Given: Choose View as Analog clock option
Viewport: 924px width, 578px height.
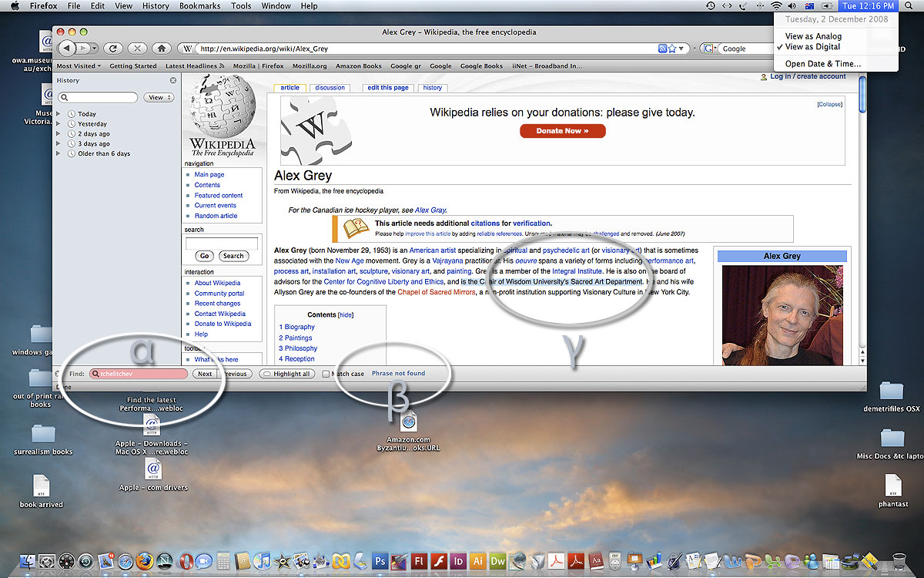Looking at the screenshot, I should click(813, 36).
